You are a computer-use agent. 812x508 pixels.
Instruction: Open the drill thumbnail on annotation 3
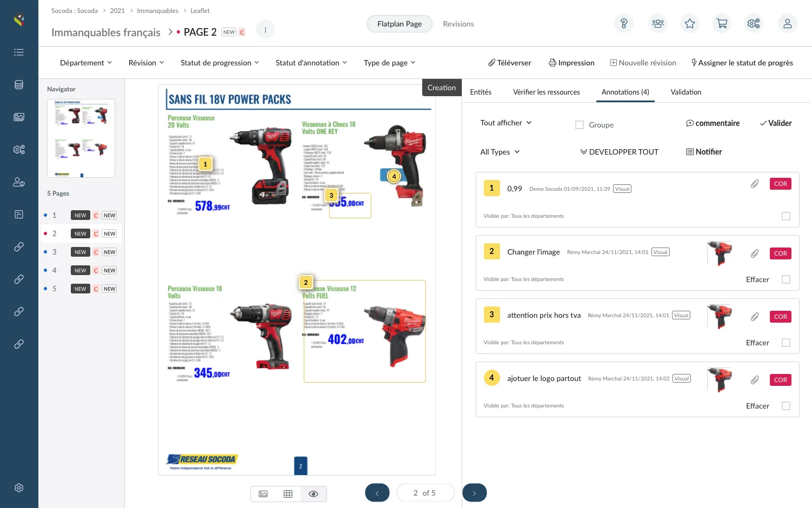click(x=720, y=317)
